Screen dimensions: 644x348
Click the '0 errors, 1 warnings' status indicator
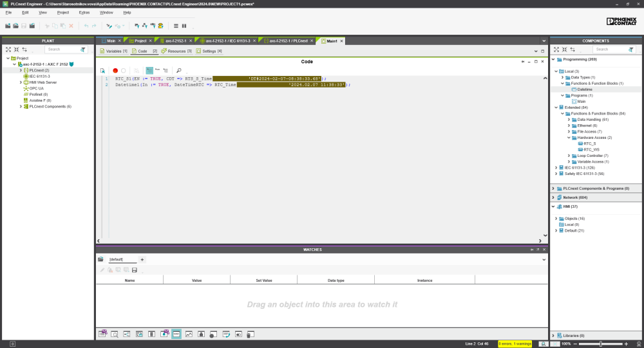(515, 343)
